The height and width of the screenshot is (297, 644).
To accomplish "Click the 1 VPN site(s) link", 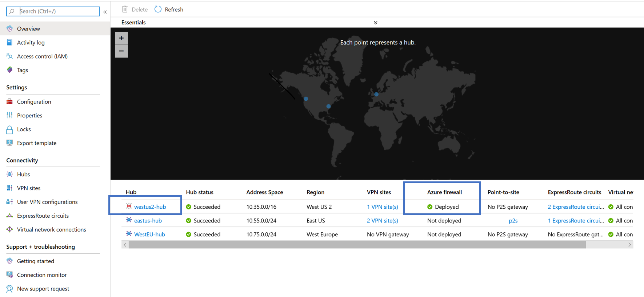I will point(383,207).
